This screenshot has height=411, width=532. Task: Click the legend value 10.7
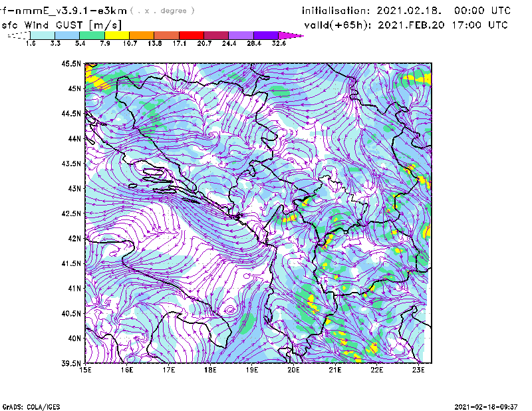tap(130, 43)
